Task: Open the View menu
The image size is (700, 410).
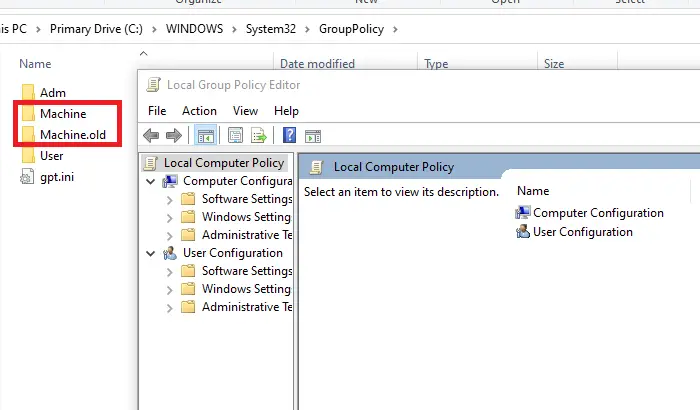Action: [245, 111]
